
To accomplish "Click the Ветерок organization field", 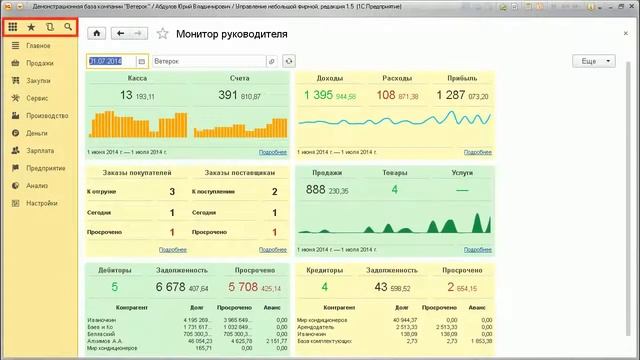I will (209, 61).
